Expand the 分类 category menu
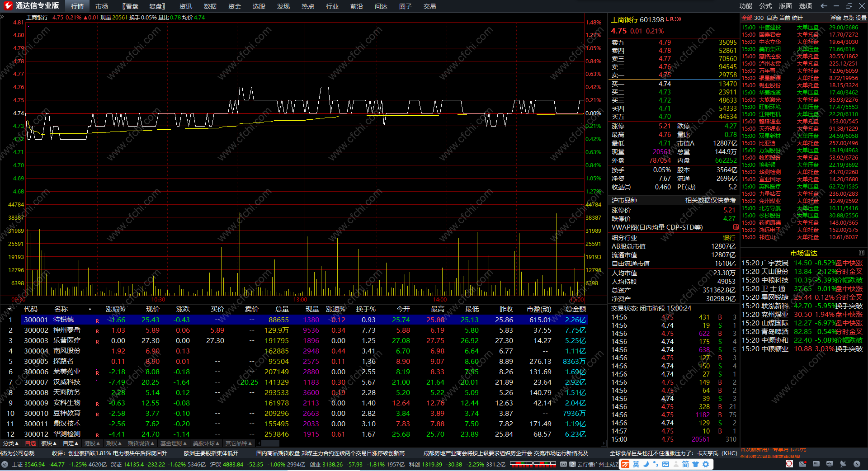 [x=11, y=443]
